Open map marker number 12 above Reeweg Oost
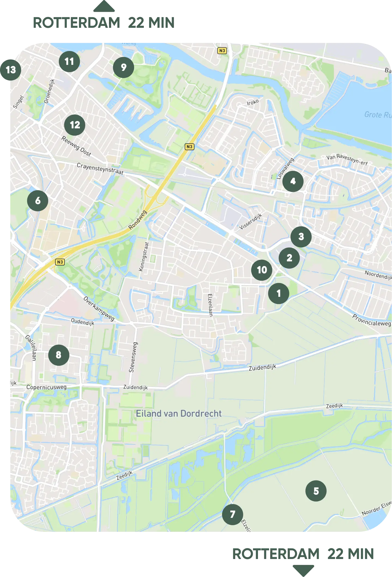Viewport: 392px width, 577px height. pyautogui.click(x=75, y=125)
